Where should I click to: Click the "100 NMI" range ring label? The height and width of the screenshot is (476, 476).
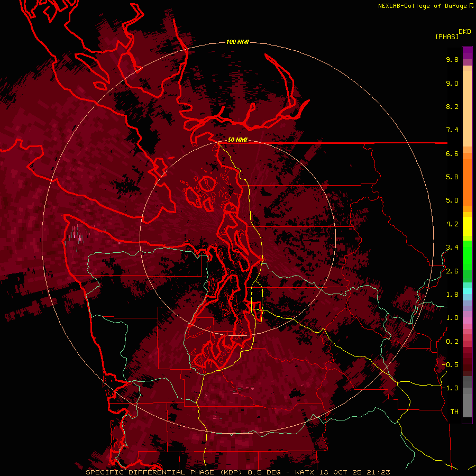237,42
